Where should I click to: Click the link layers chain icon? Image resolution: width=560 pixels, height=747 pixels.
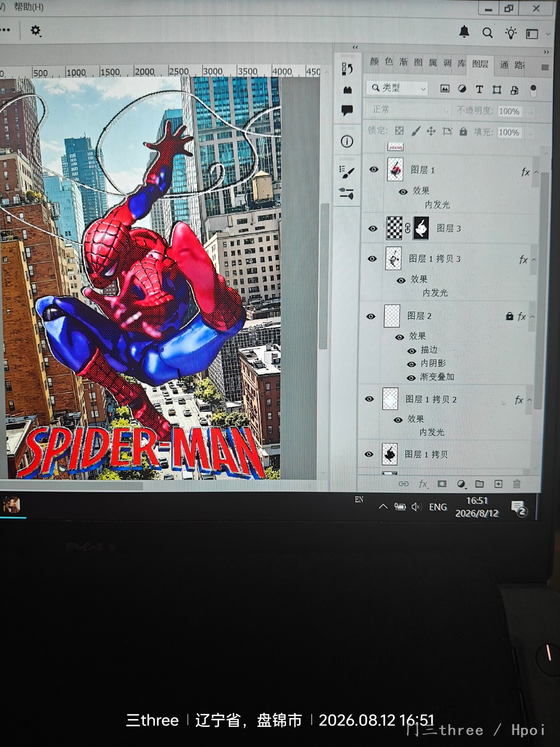pos(403,484)
